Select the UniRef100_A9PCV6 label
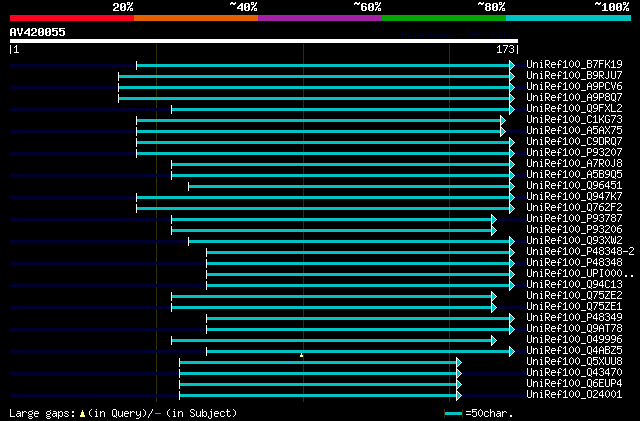The width and height of the screenshot is (640, 421). point(574,87)
